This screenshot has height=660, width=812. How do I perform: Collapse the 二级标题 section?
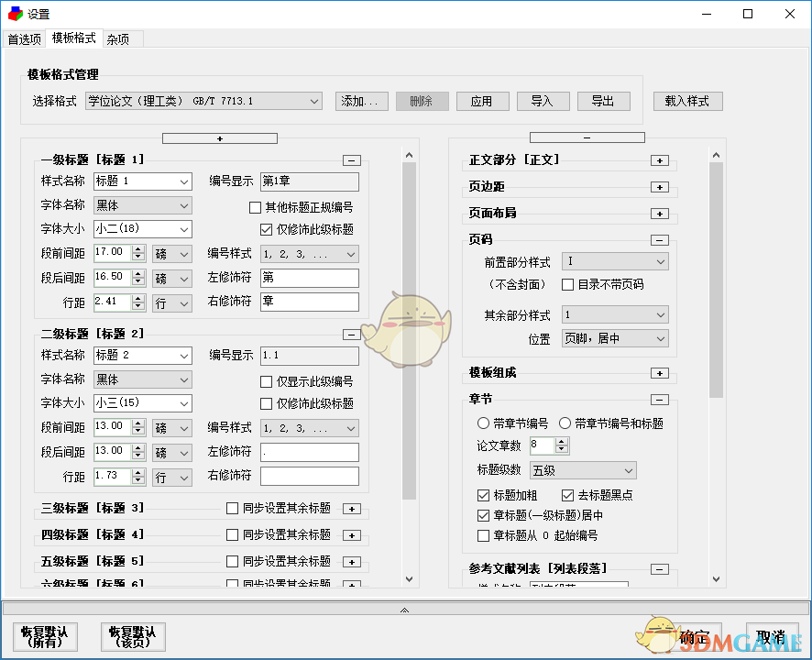tap(352, 333)
